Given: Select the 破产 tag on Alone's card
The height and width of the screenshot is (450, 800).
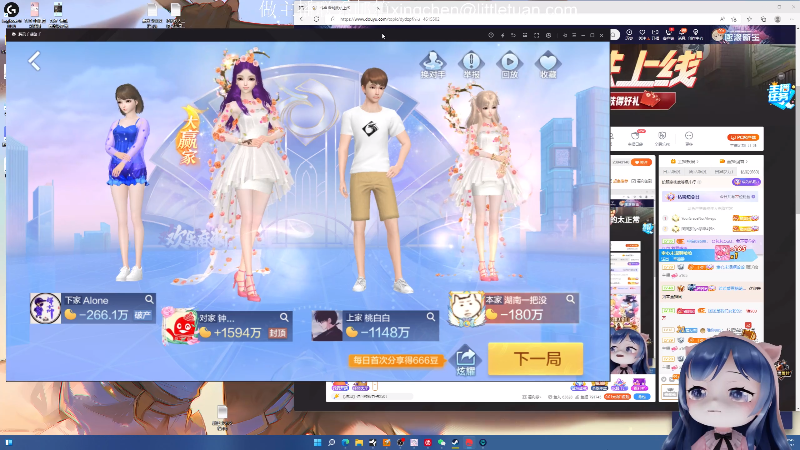Looking at the screenshot, I should [x=142, y=315].
